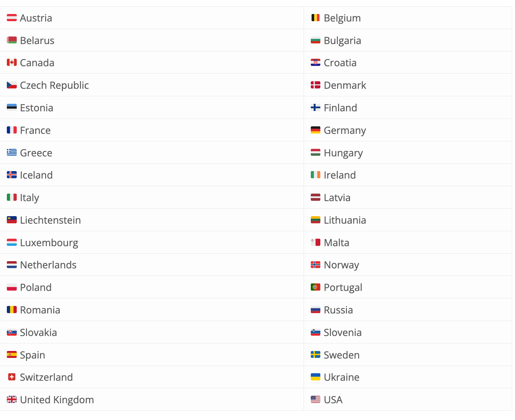515x420 pixels.
Task: Click the Estonia country name
Action: click(37, 108)
